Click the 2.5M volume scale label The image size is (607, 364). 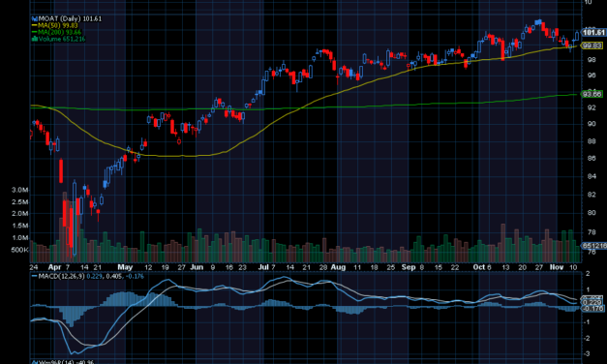(19, 201)
